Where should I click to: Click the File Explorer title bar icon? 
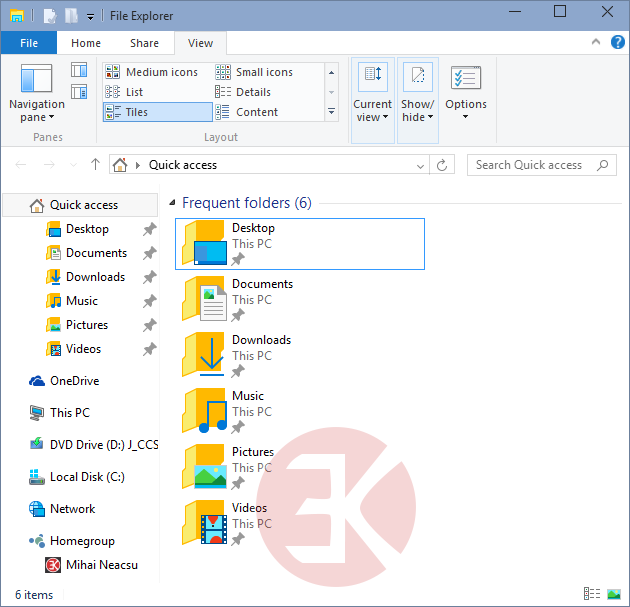(x=17, y=16)
